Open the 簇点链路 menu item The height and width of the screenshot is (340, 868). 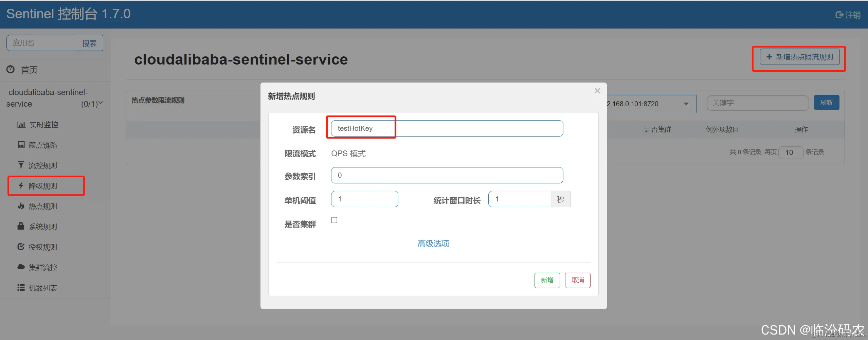[x=43, y=145]
